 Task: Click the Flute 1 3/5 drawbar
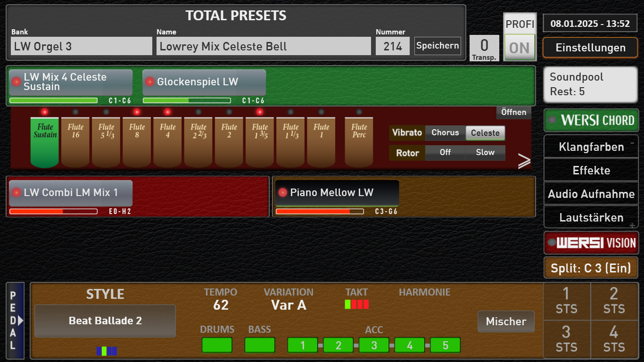(x=260, y=141)
